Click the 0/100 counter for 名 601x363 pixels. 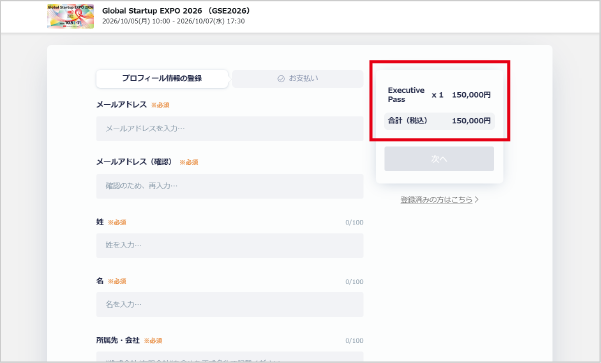(354, 282)
